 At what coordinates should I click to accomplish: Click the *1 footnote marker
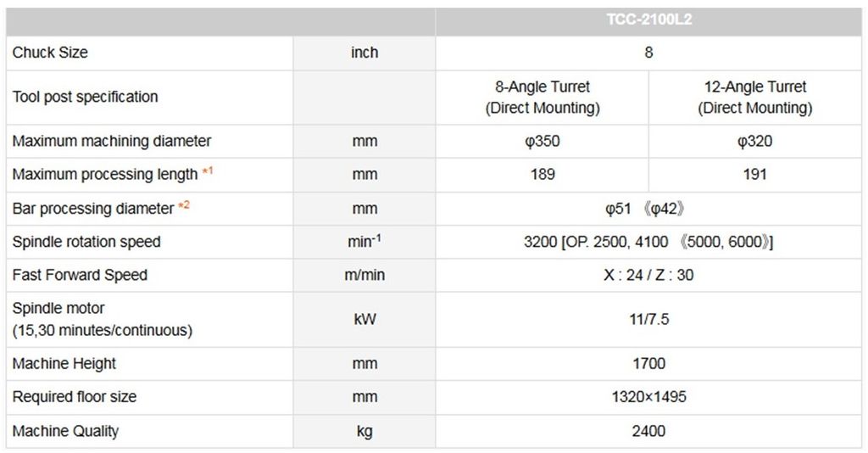(208, 173)
